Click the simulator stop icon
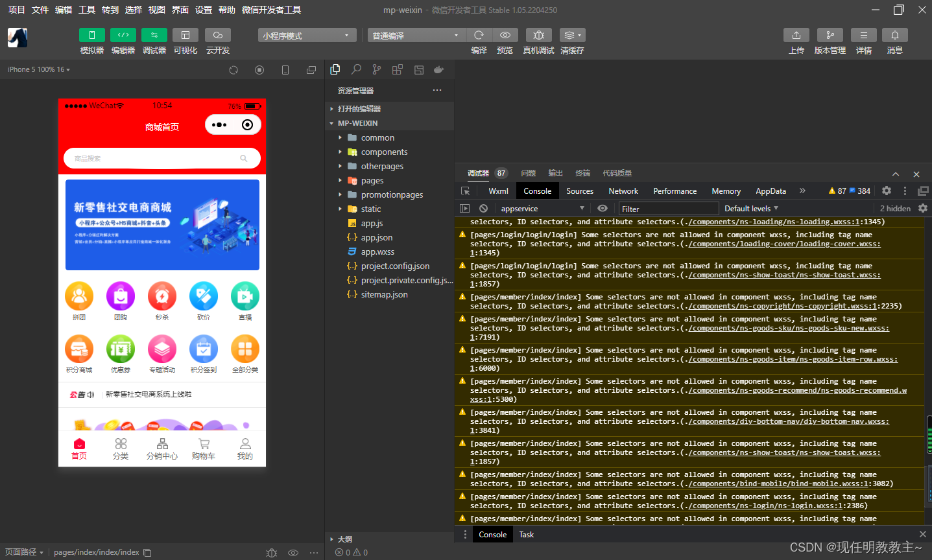This screenshot has width=932, height=560. 259,70
